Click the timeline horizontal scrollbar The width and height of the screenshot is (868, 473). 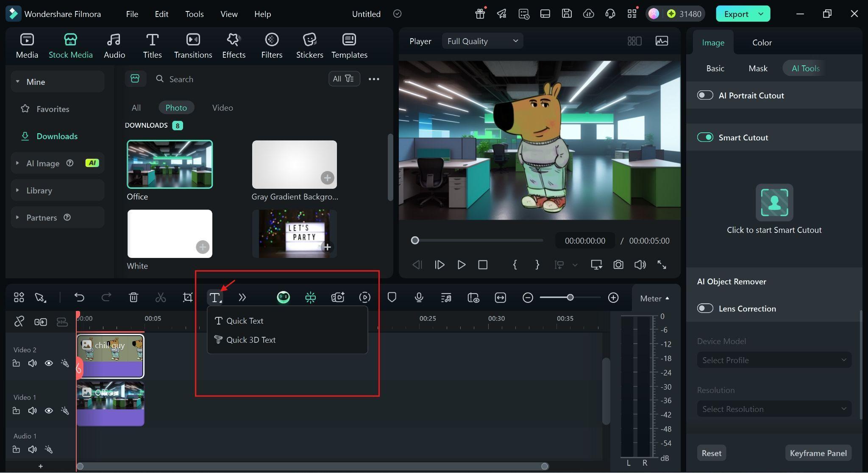coord(312,466)
